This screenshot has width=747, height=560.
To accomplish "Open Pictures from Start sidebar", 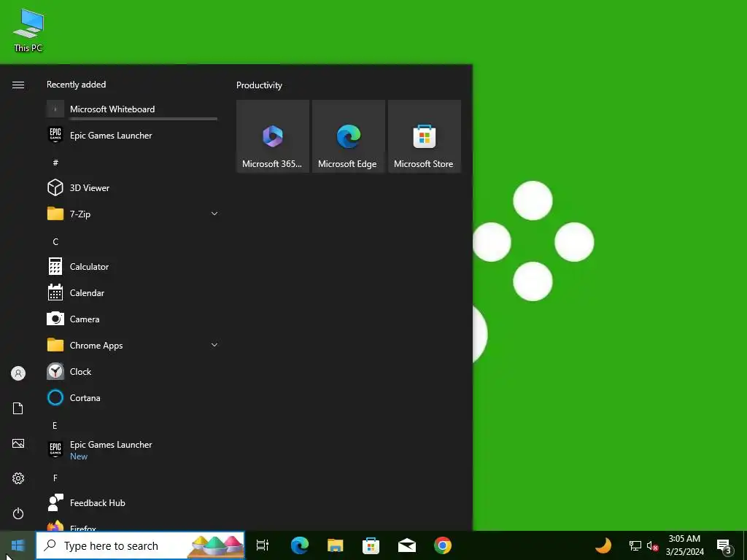I will [18, 443].
